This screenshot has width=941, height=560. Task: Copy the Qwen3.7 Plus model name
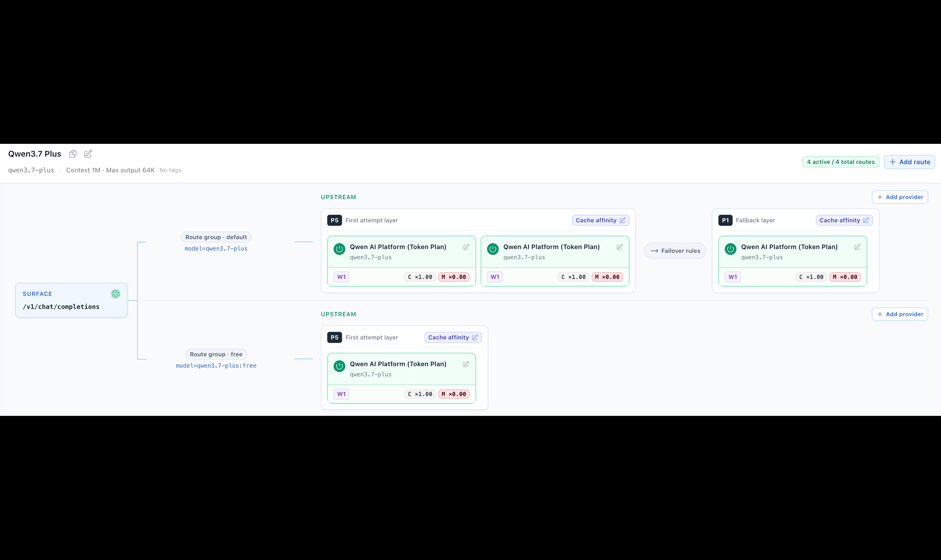point(73,154)
